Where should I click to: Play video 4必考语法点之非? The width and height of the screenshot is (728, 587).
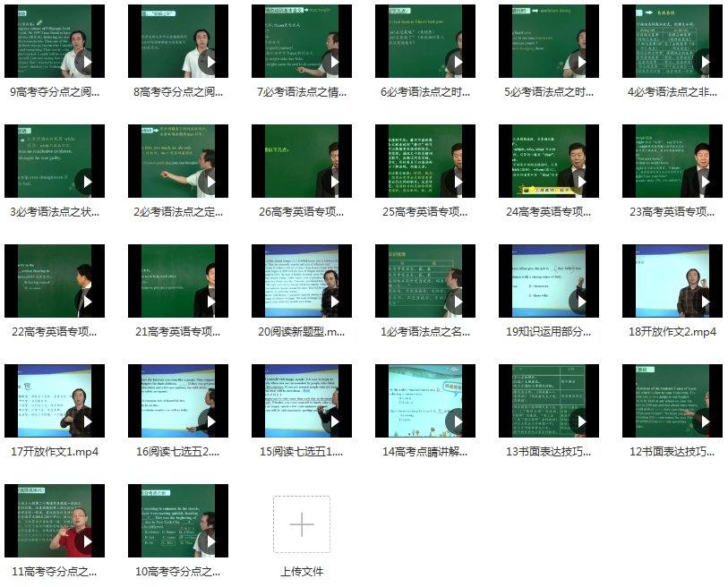click(704, 63)
